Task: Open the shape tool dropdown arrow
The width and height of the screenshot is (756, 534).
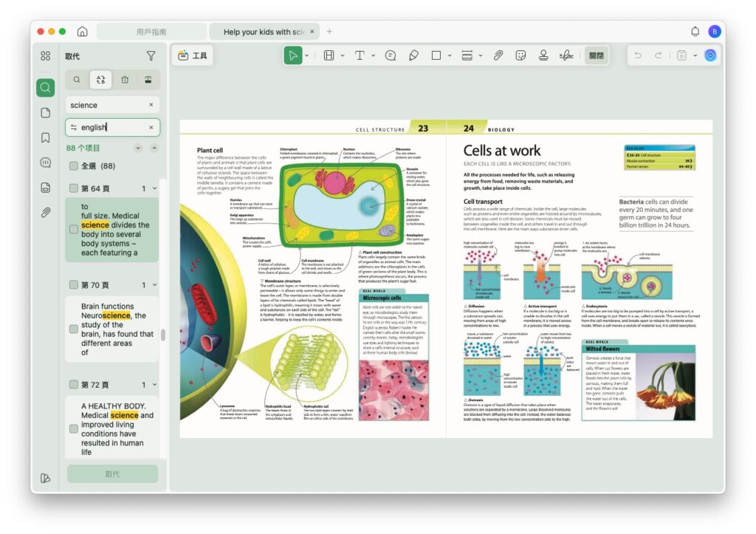Action: 449,55
